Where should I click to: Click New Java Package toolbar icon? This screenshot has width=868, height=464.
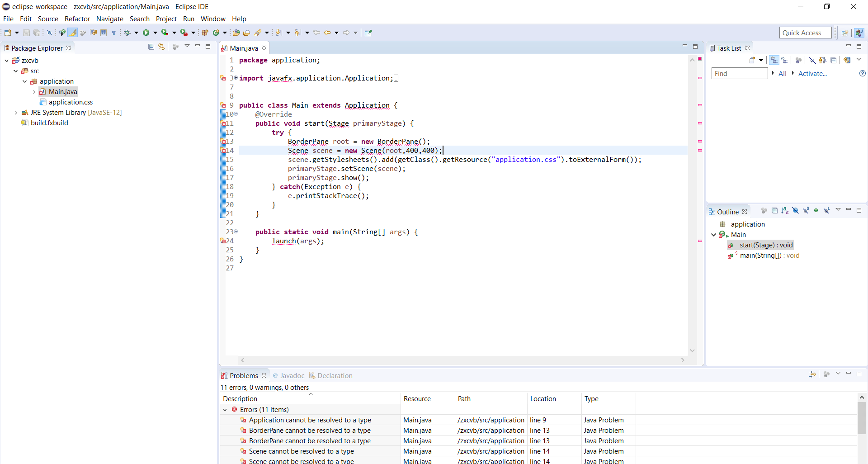point(205,33)
